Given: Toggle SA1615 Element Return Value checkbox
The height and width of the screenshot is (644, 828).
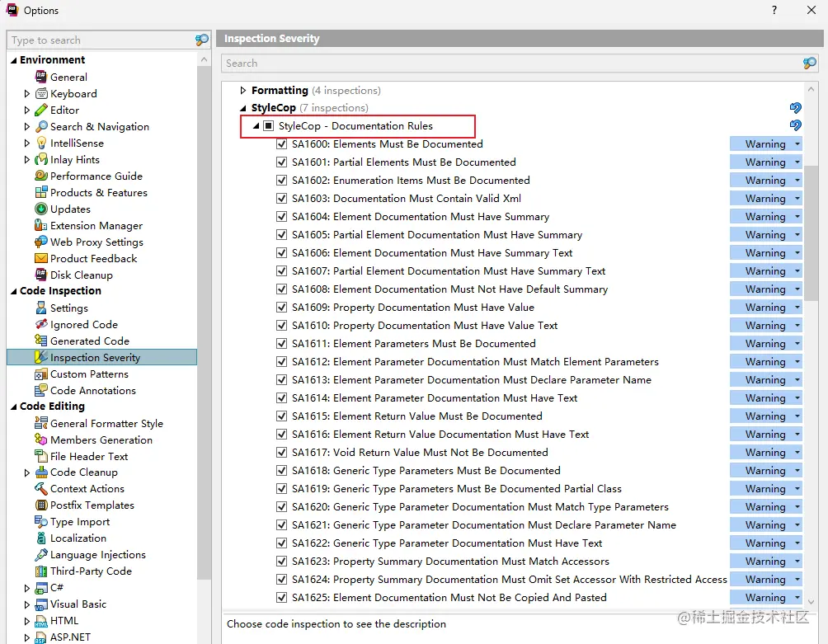Looking at the screenshot, I should [281, 416].
